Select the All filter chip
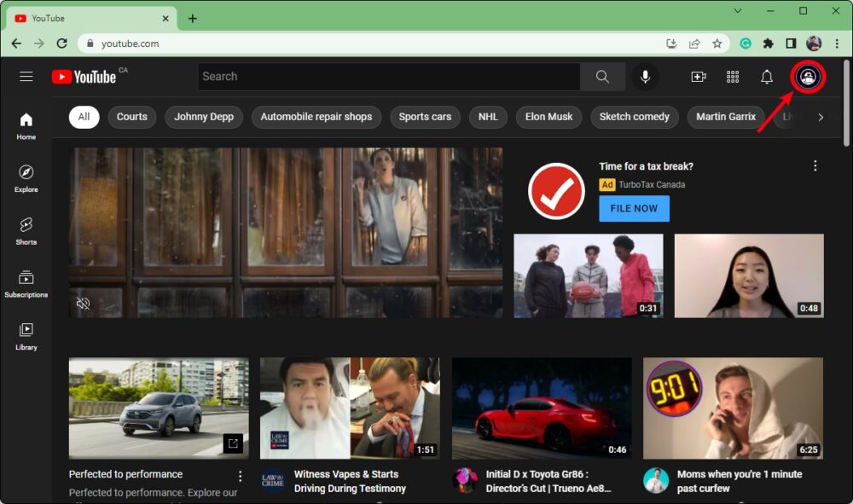 tap(84, 117)
